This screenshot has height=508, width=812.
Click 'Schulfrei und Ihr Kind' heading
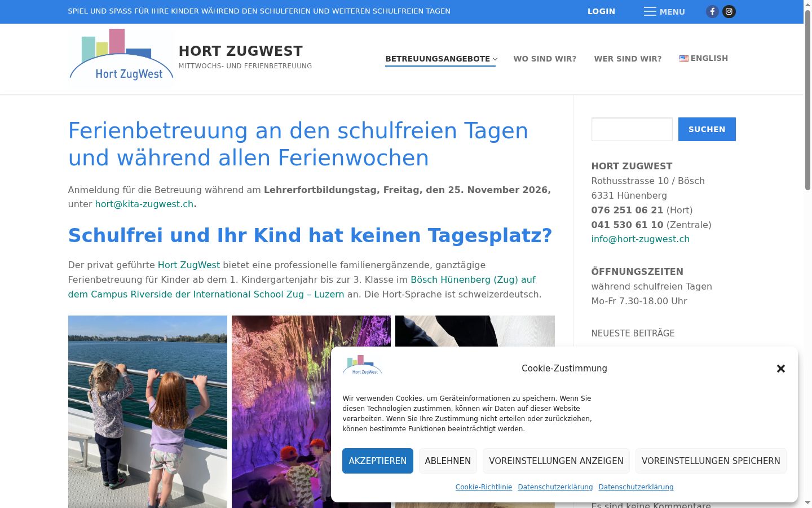coord(310,235)
